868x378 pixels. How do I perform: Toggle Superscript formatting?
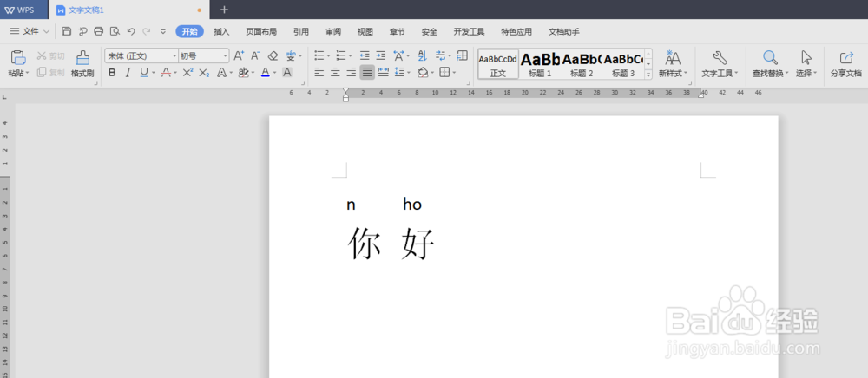point(187,73)
